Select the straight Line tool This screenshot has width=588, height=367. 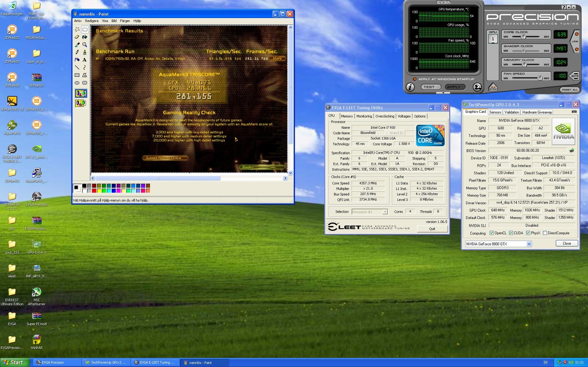pos(77,67)
